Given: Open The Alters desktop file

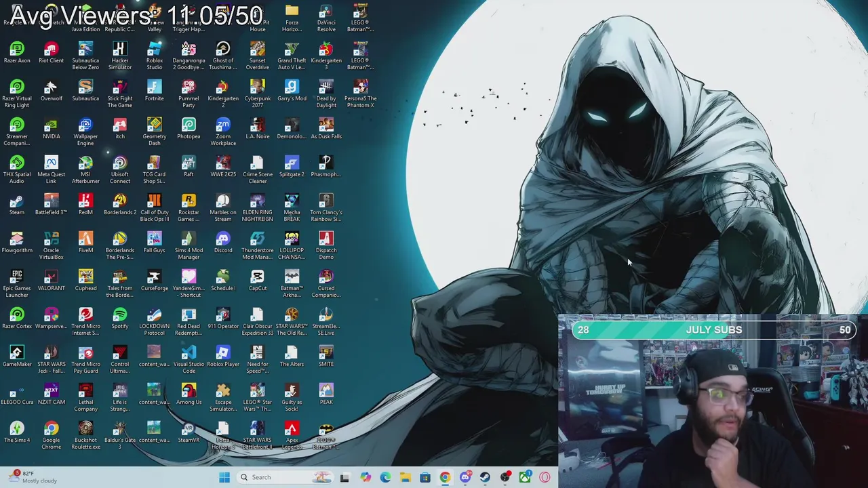Looking at the screenshot, I should click(x=292, y=357).
